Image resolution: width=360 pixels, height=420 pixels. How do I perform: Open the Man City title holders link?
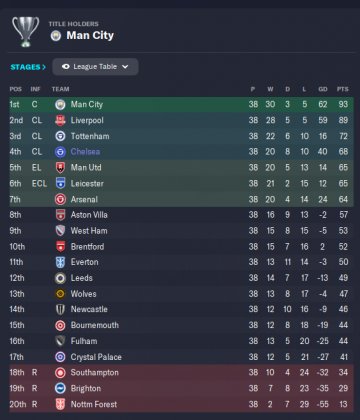[90, 35]
